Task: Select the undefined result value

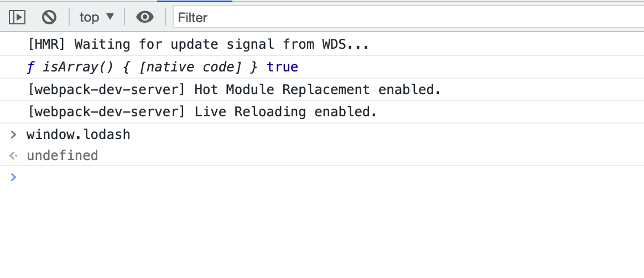Action: pos(62,156)
